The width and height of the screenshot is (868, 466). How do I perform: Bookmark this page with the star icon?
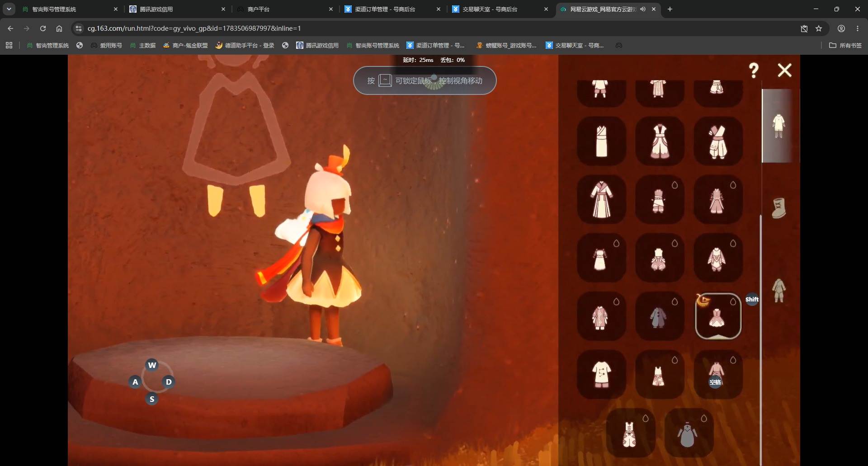click(819, 28)
